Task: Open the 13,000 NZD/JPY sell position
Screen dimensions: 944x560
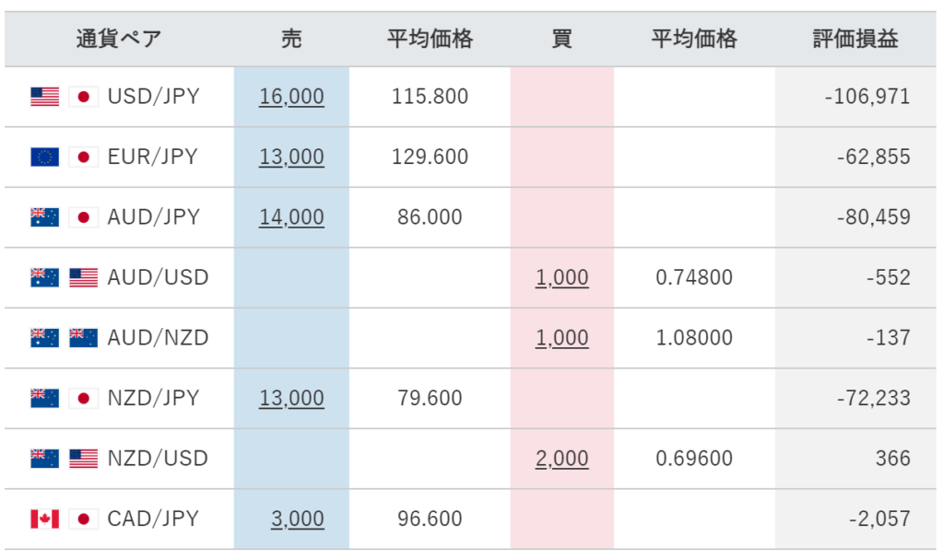Action: pyautogui.click(x=291, y=398)
